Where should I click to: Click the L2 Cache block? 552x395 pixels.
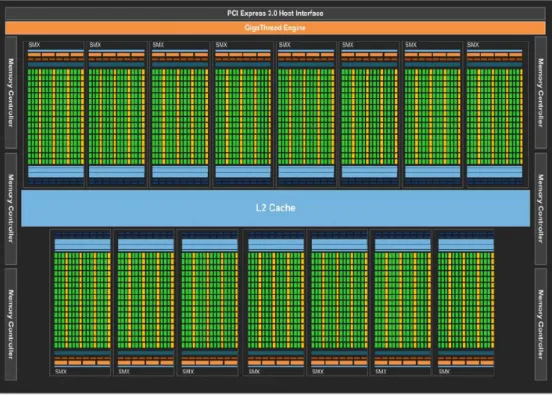point(276,208)
